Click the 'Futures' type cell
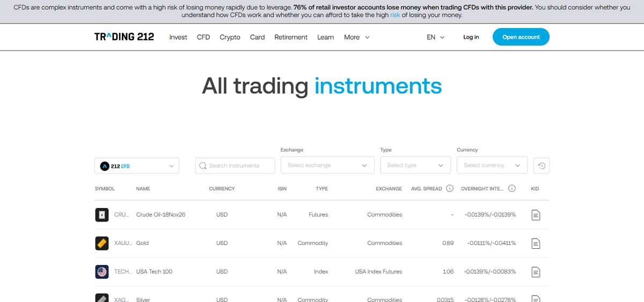 tap(318, 215)
